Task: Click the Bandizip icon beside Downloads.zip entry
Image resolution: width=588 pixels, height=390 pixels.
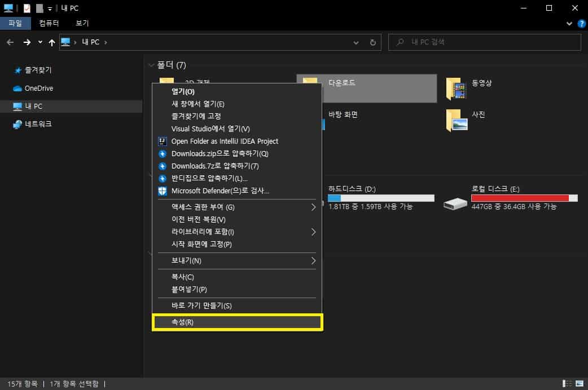Action: tap(163, 154)
